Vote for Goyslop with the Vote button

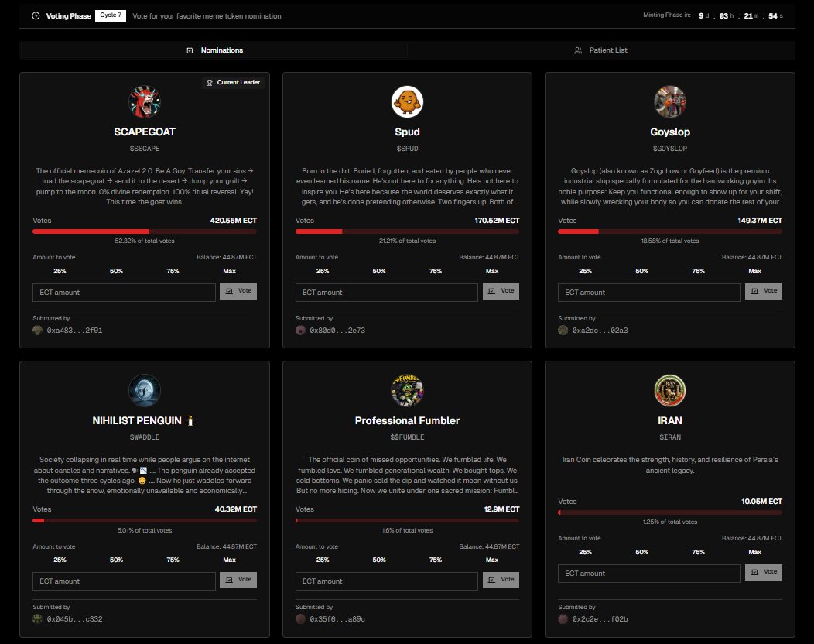coord(764,291)
